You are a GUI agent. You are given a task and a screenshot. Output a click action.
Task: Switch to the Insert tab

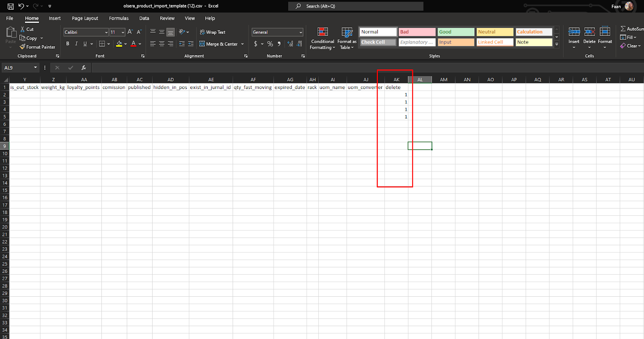[55, 19]
